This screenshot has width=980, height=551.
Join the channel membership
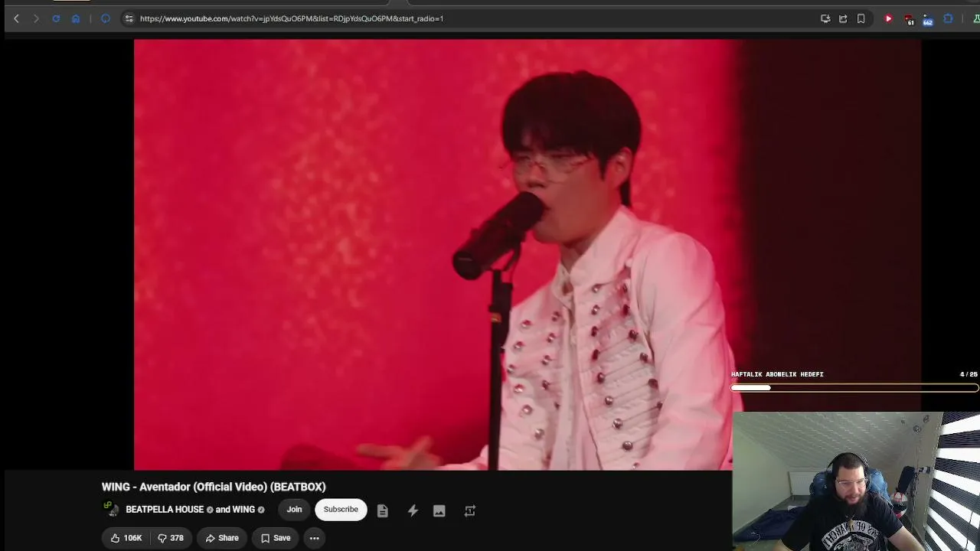(294, 510)
